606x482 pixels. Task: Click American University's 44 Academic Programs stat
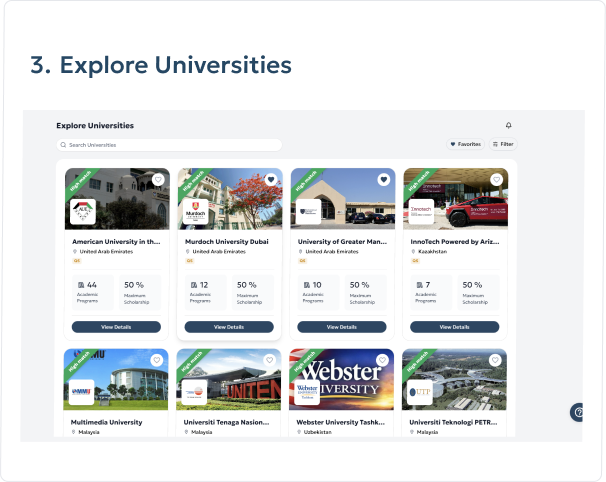tap(93, 293)
